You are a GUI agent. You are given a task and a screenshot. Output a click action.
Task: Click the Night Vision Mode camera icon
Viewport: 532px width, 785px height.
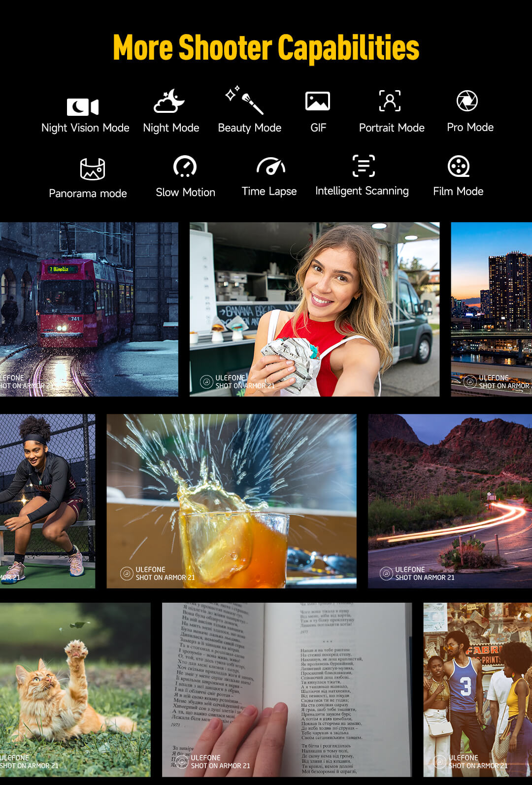point(83,106)
